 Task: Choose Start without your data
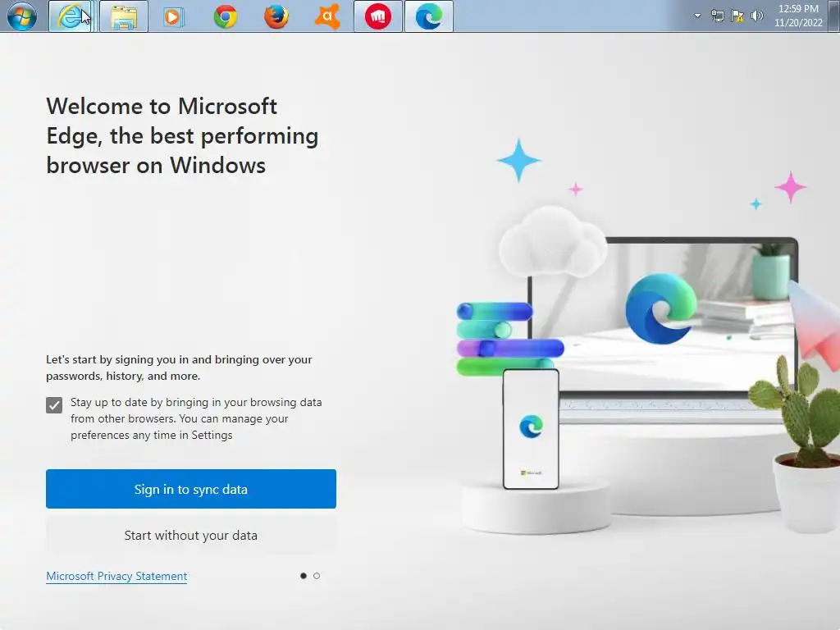[191, 535]
